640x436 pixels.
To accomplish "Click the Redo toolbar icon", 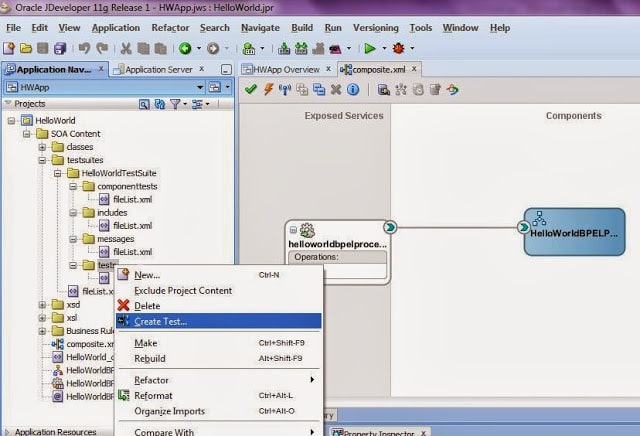I will 102,49.
